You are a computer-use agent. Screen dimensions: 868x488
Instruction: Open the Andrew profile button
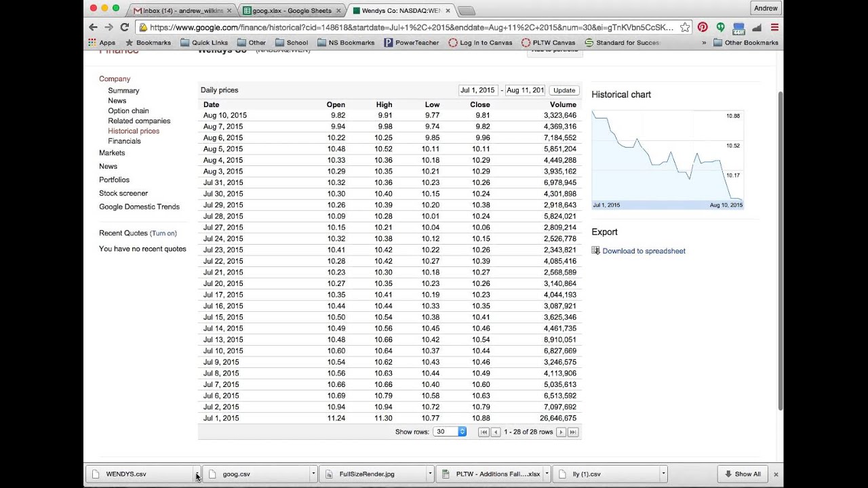click(766, 8)
